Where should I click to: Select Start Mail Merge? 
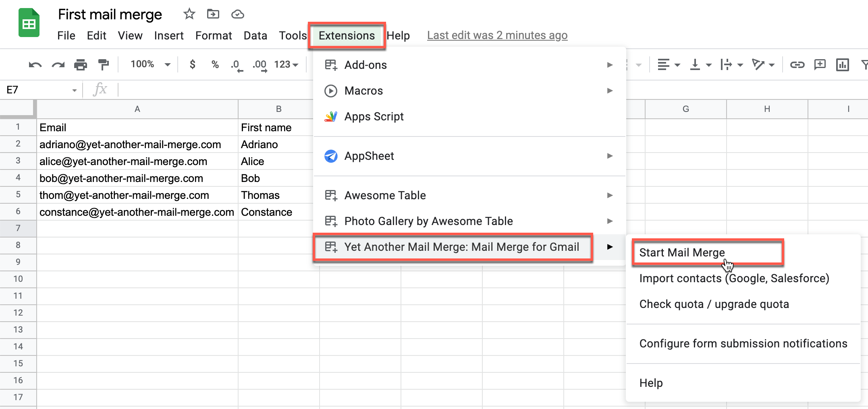pyautogui.click(x=682, y=252)
